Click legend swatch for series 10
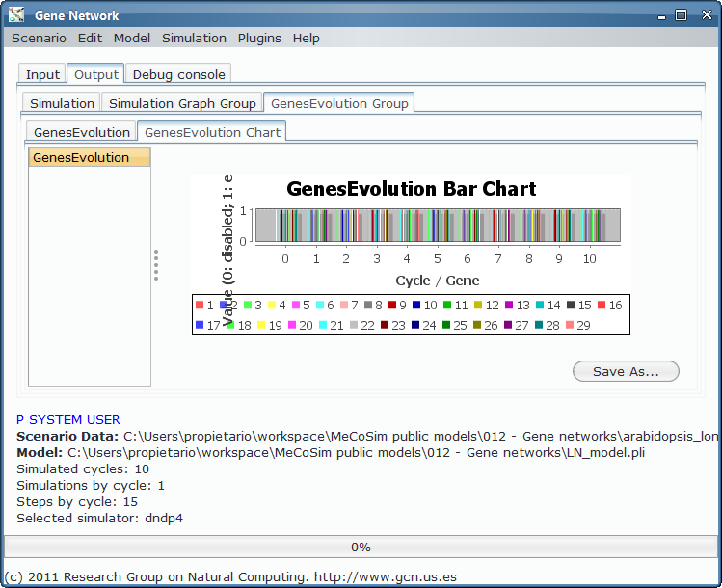This screenshot has height=588, width=722. 416,305
